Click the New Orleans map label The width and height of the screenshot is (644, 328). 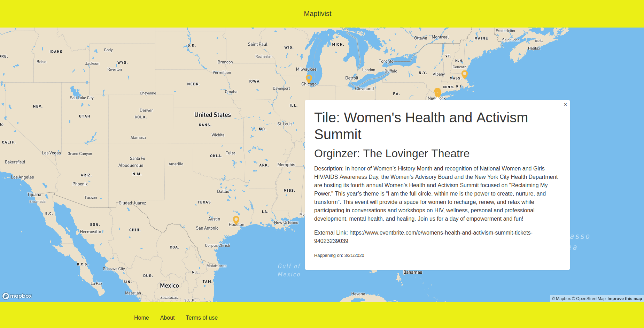286,222
